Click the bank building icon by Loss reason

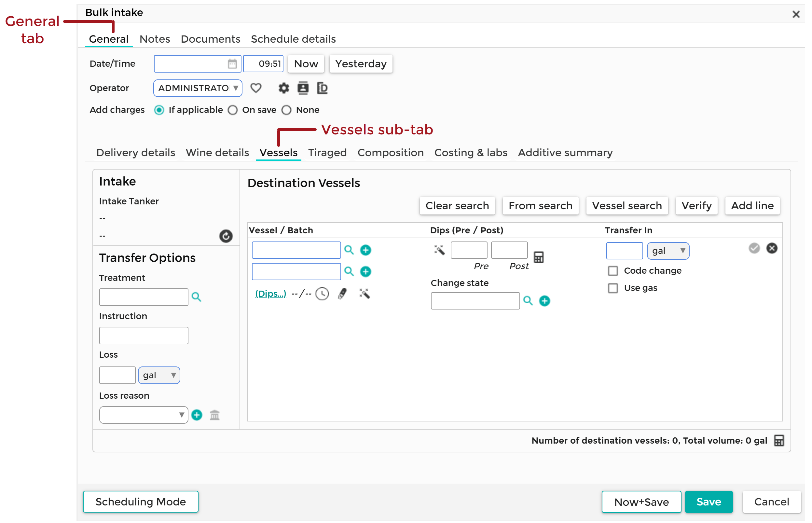(x=214, y=415)
